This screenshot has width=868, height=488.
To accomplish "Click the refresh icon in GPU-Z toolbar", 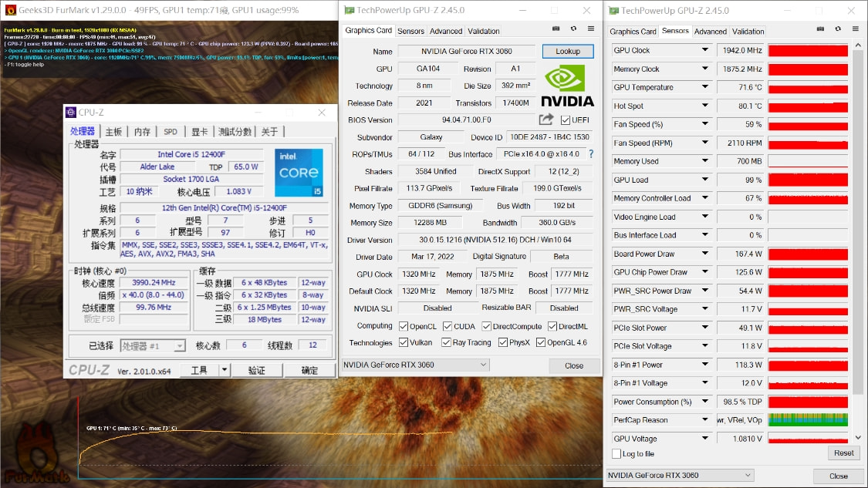I will point(572,28).
